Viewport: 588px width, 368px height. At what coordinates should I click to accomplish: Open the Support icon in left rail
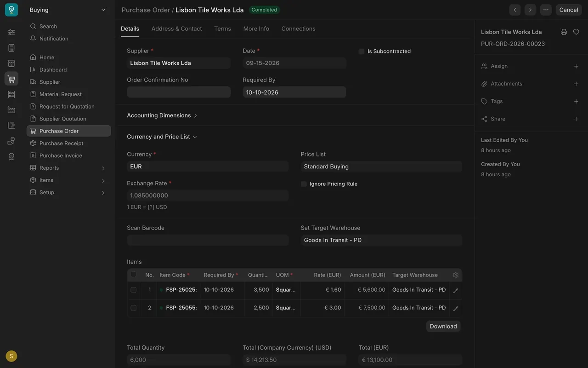(11, 141)
